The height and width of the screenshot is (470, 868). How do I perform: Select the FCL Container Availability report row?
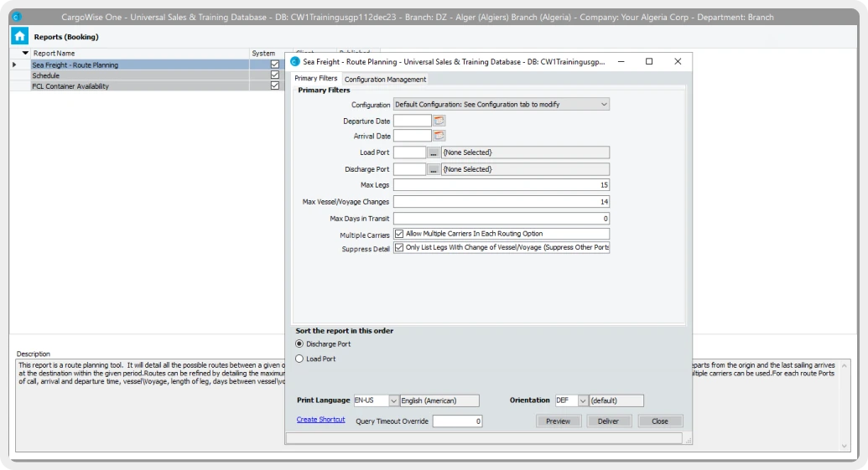click(70, 85)
